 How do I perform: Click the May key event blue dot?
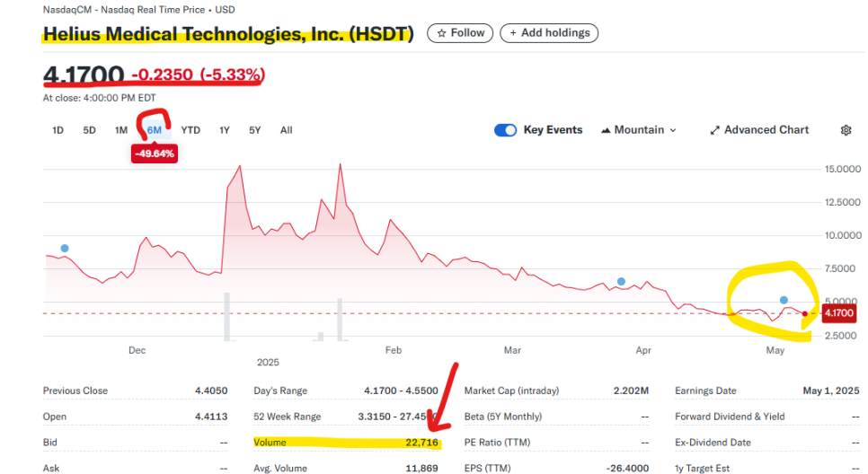784,301
